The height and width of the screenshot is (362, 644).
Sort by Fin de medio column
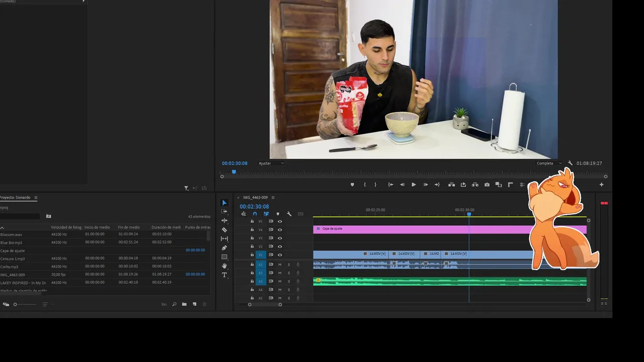pos(129,227)
